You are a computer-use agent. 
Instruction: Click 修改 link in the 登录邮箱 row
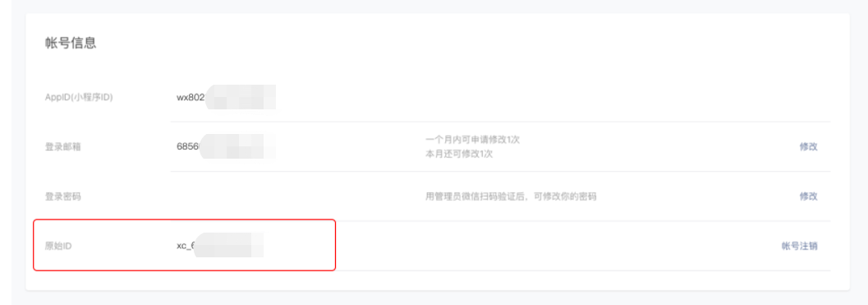coord(808,147)
